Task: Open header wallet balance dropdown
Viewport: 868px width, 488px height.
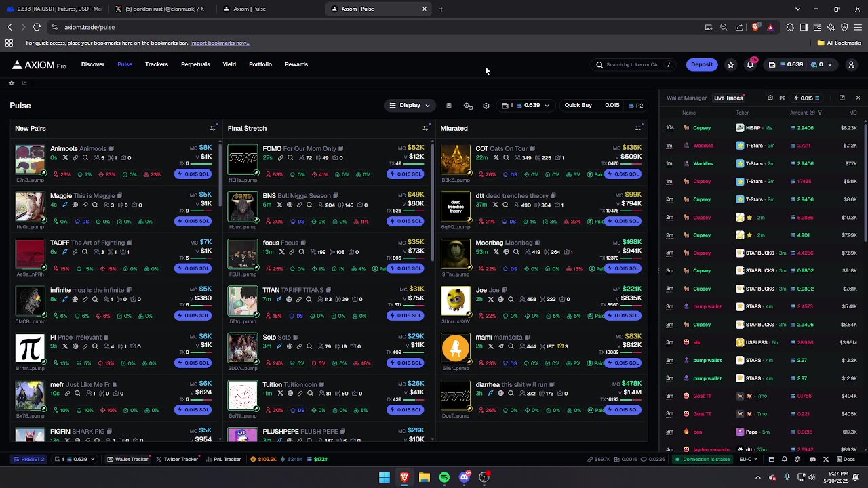Action: click(801, 65)
